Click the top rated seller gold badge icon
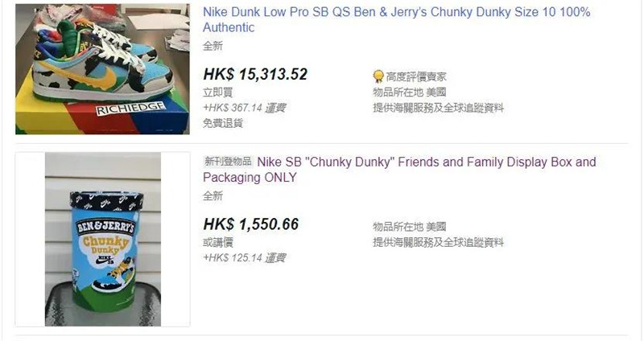 pos(378,76)
